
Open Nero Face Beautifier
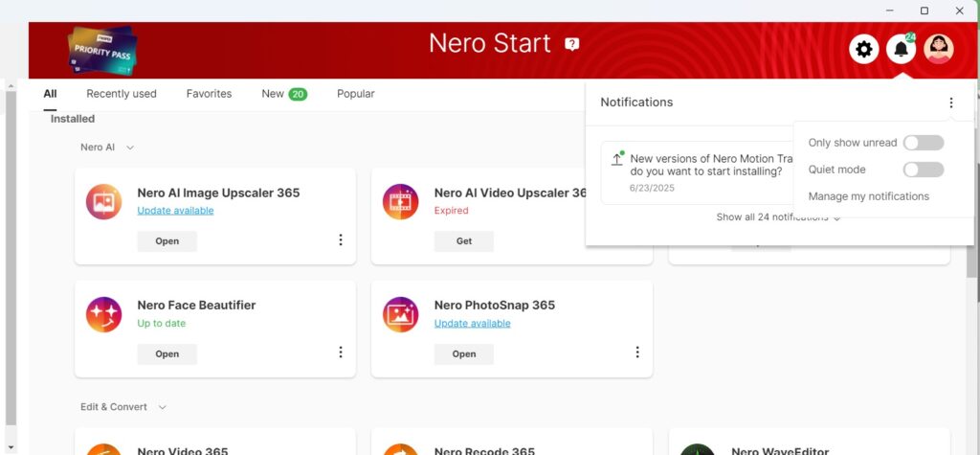click(167, 354)
